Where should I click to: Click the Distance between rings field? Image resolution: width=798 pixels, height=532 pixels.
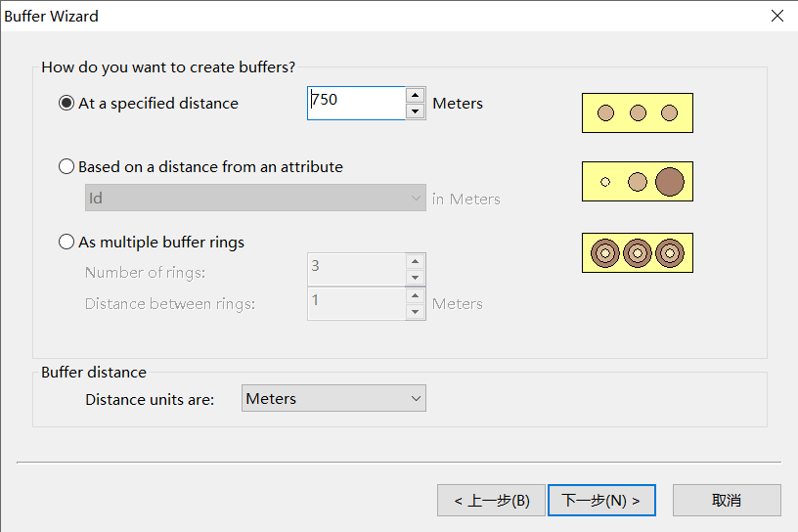(x=356, y=303)
